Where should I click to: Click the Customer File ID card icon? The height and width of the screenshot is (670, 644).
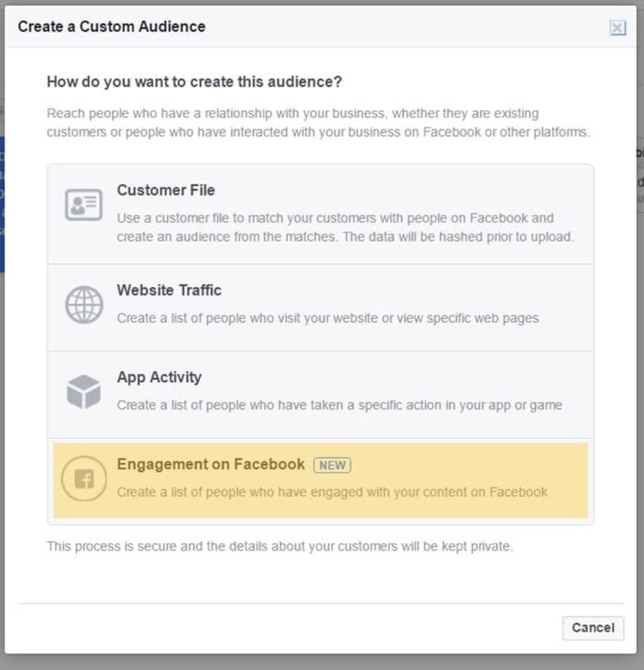click(83, 205)
